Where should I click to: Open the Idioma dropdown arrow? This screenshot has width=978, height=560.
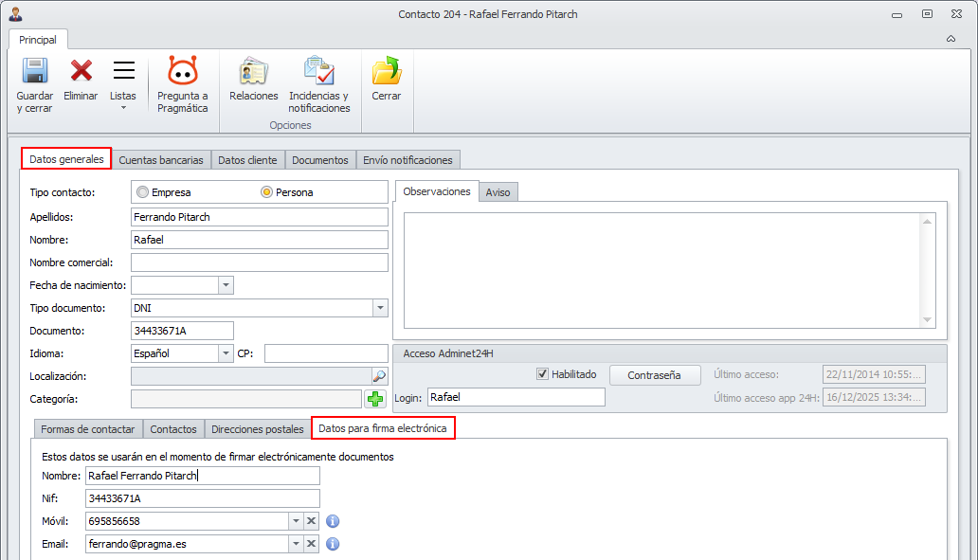[x=226, y=353]
